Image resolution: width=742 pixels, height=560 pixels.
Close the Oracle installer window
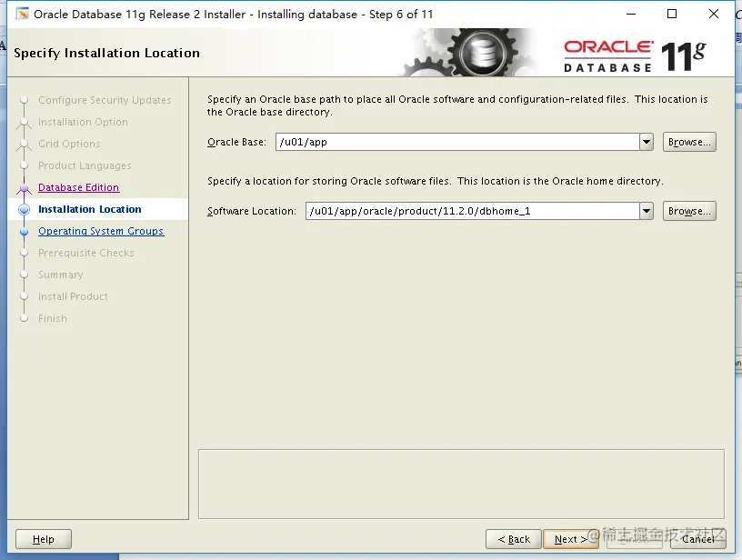click(x=714, y=15)
